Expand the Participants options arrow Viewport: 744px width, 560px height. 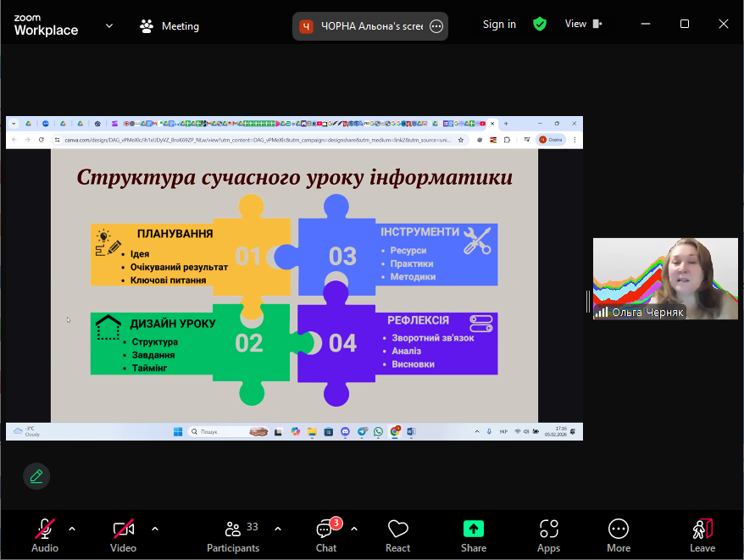click(278, 529)
